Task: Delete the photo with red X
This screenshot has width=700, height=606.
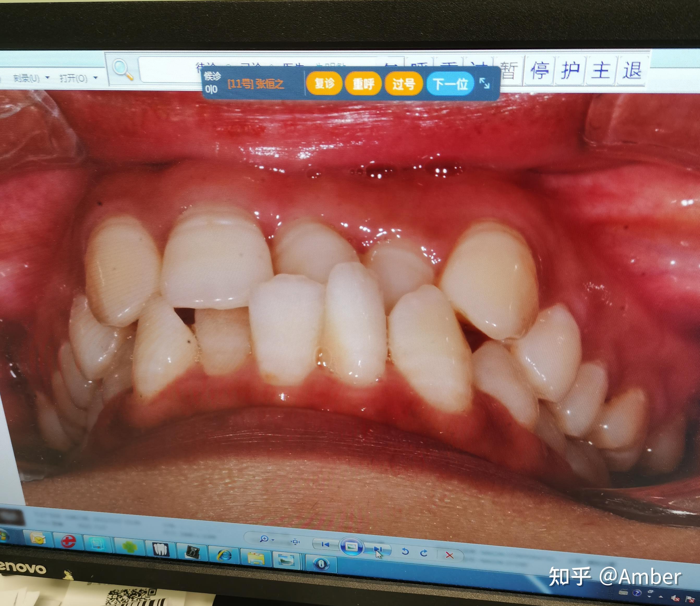Action: (449, 555)
